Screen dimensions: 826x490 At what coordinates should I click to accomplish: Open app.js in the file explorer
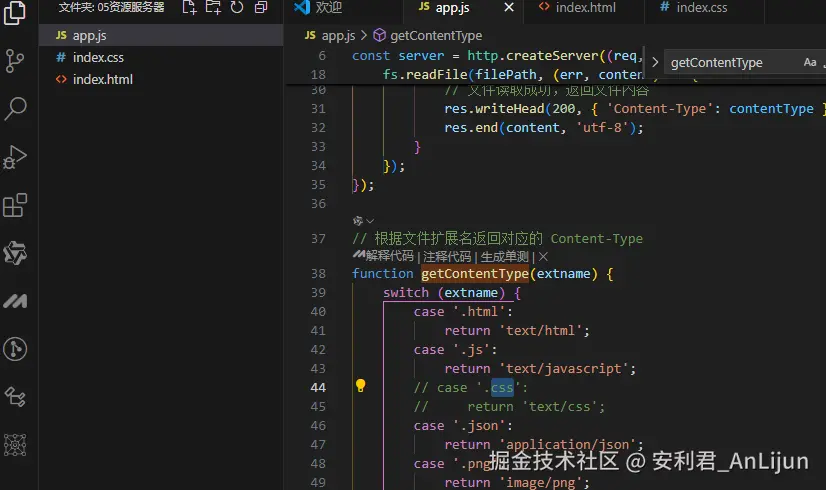(161, 35)
